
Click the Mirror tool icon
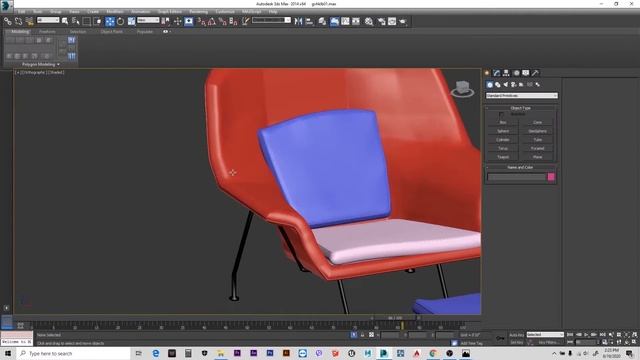click(298, 21)
